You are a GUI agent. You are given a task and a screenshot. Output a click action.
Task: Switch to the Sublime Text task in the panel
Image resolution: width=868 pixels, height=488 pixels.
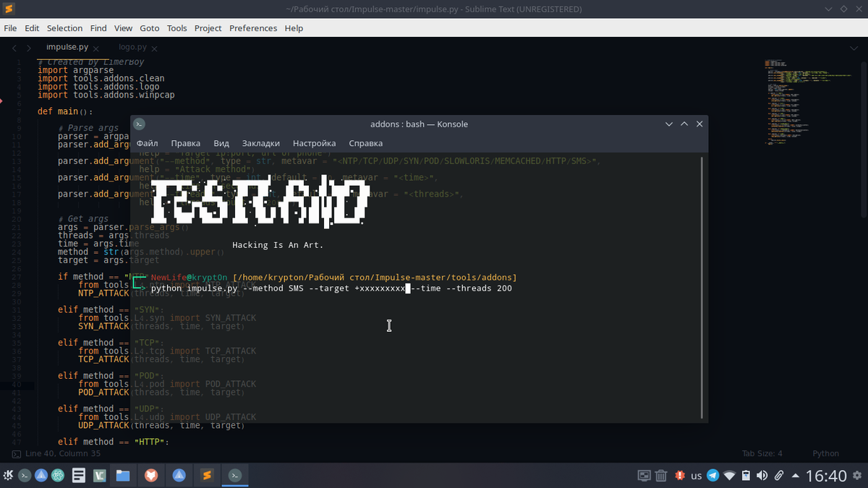[x=207, y=476]
